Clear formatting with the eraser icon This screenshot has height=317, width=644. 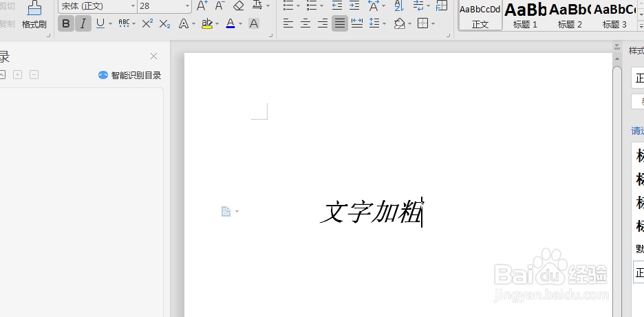click(238, 6)
